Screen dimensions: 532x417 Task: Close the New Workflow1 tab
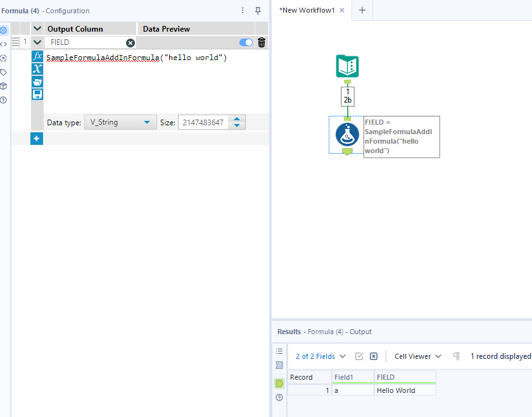342,11
